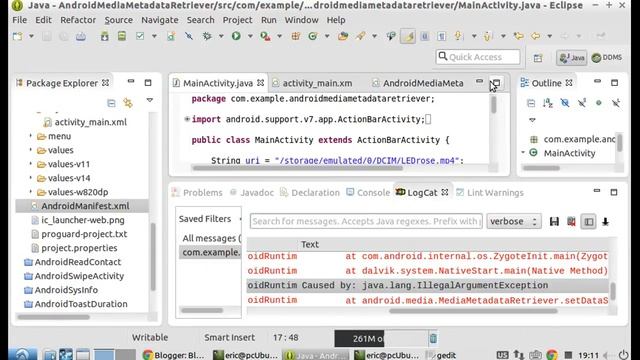Expand the values-v11 folder
The width and height of the screenshot is (640, 360).
(x=31, y=164)
